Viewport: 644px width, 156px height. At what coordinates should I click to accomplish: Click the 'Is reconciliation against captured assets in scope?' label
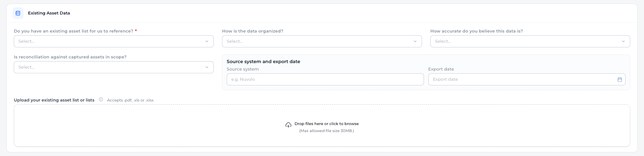(x=70, y=57)
